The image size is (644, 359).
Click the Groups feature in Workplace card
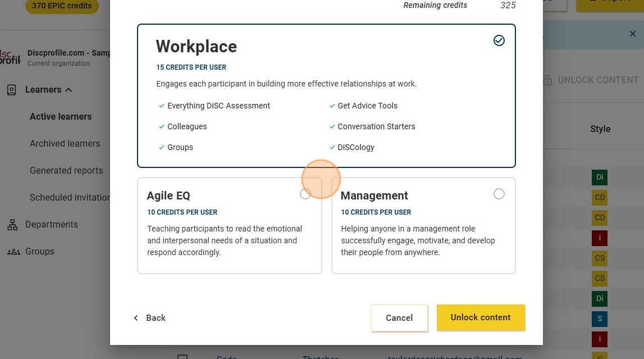[x=176, y=147]
